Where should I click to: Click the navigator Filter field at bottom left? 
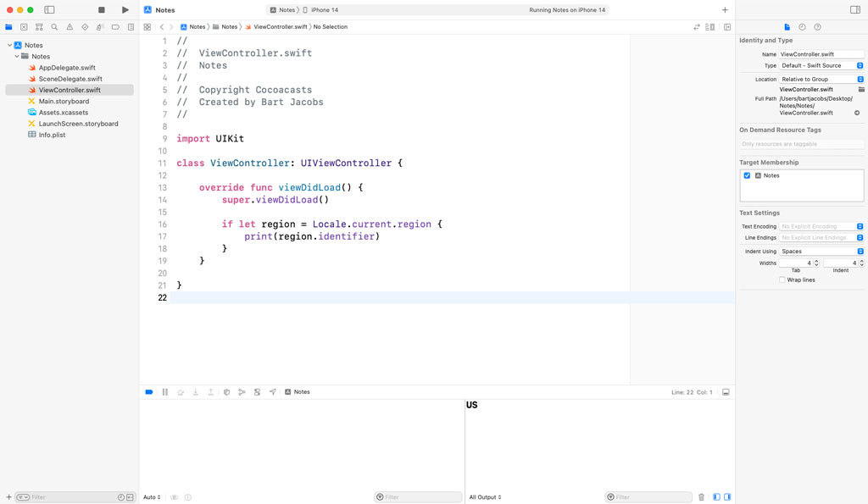[x=51, y=497]
